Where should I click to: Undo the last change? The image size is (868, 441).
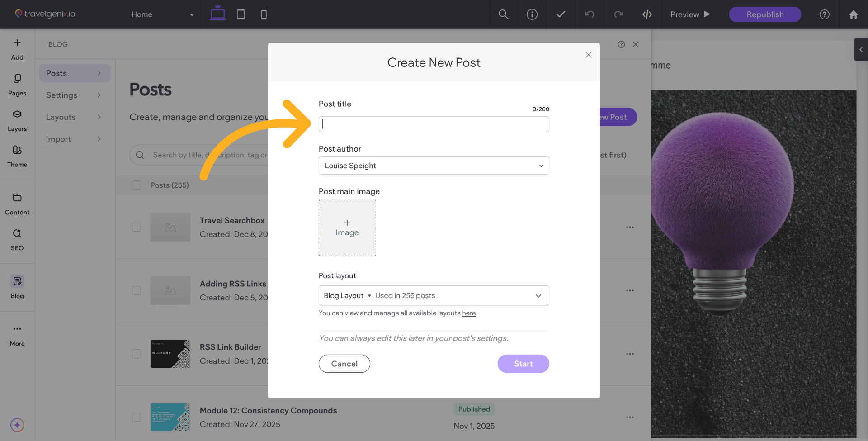click(x=590, y=14)
